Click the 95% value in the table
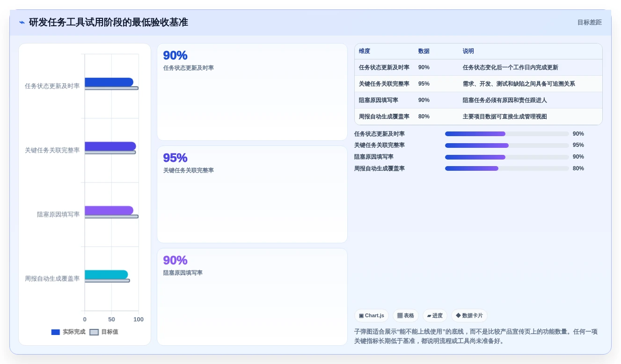Image resolution: width=621 pixels, height=364 pixels. coord(424,84)
